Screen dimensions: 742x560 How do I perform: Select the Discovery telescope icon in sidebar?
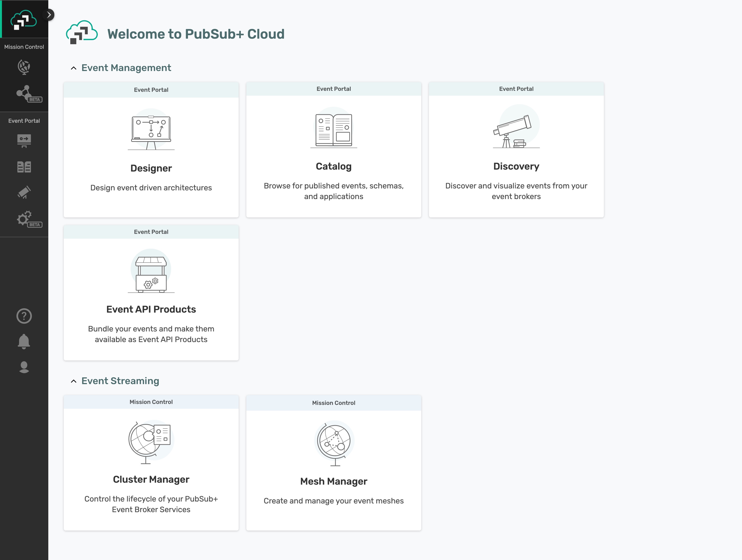point(24,192)
